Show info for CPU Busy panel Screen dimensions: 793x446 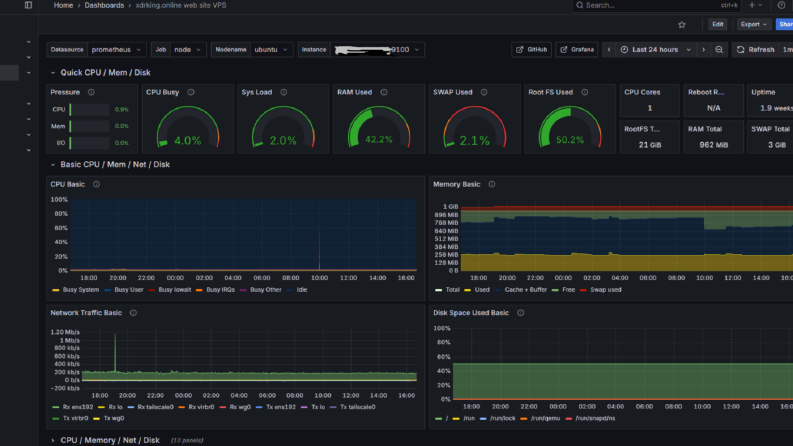click(191, 92)
